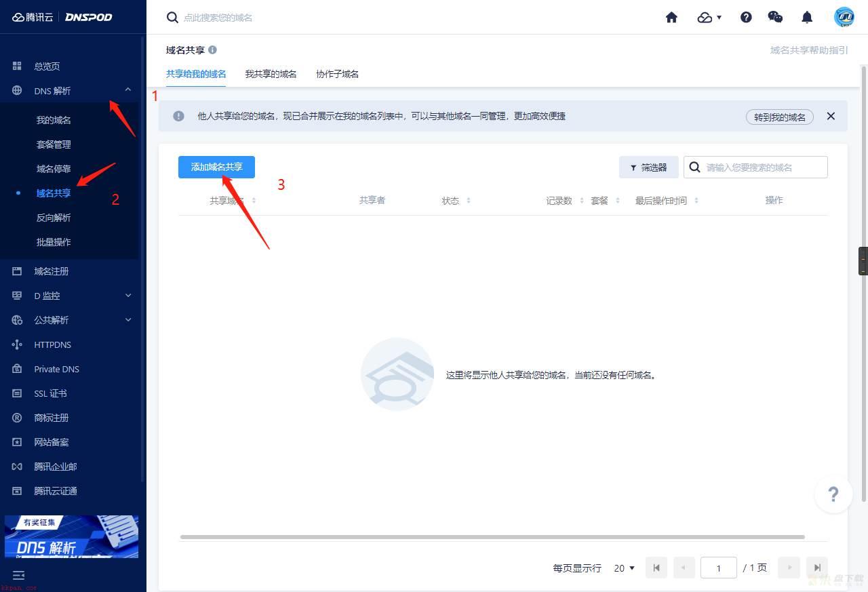
Task: Click the Tencent Cloud DNSPod logo
Action: pyautogui.click(x=62, y=17)
